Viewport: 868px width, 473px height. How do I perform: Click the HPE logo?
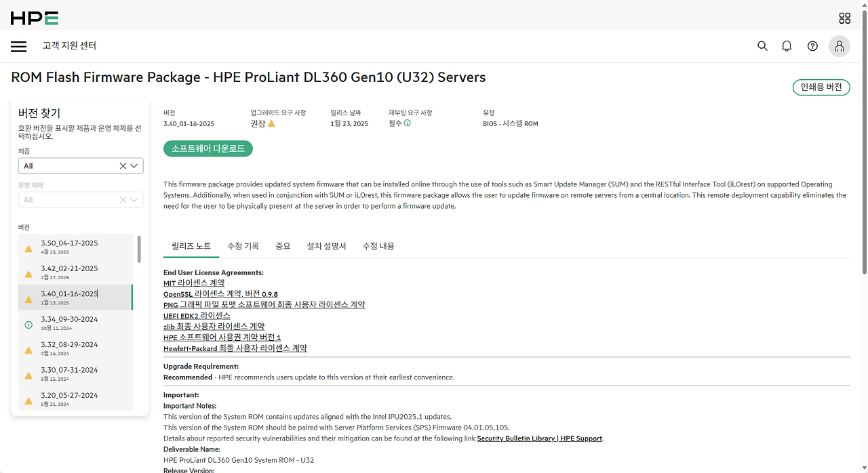[33, 18]
